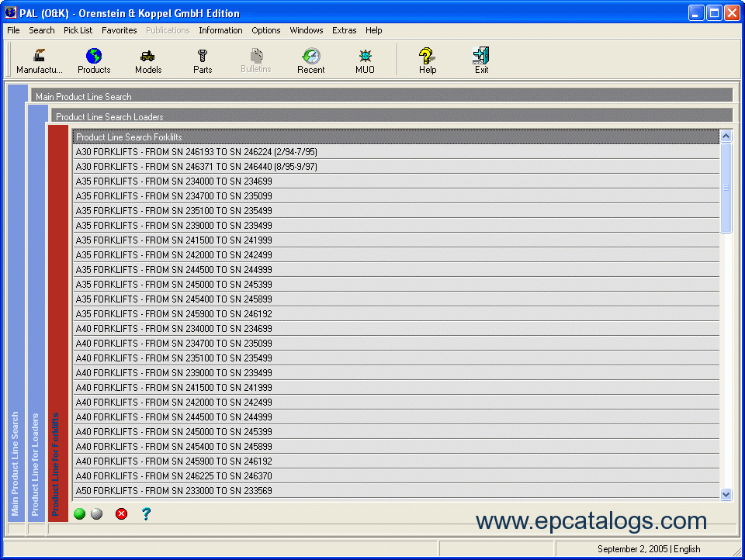Viewport: 745px width, 560px height.
Task: Click the PAL application title bar icon
Action: [10, 12]
